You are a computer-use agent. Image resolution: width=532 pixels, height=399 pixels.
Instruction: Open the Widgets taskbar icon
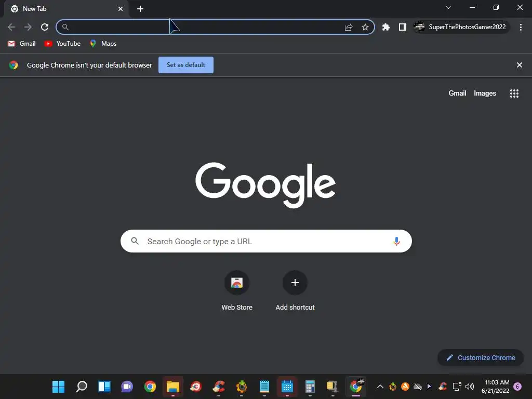coord(104,387)
